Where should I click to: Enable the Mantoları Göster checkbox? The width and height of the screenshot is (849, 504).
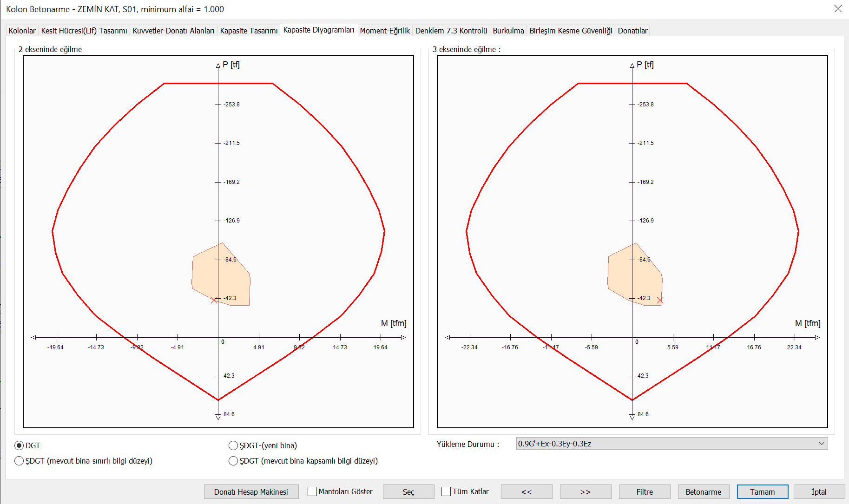click(x=312, y=491)
